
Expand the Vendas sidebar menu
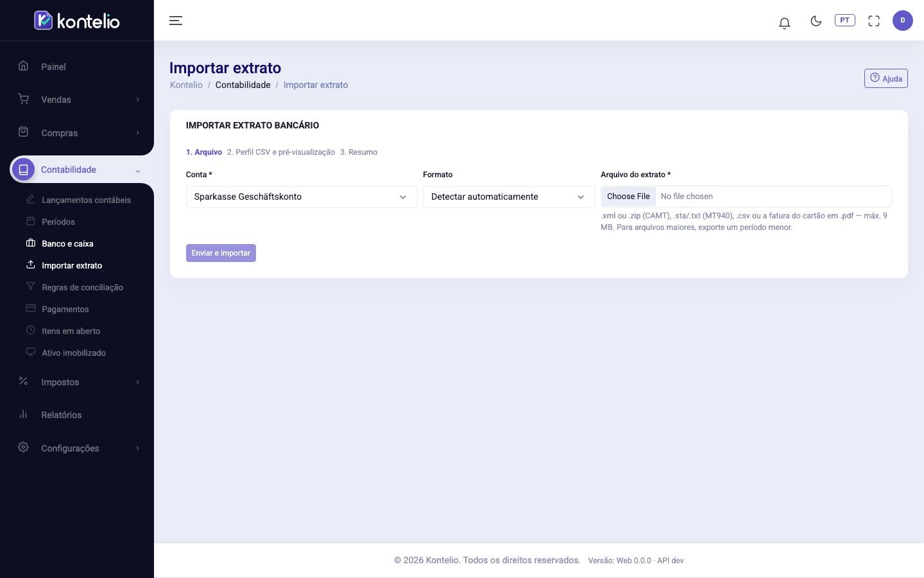coord(77,100)
